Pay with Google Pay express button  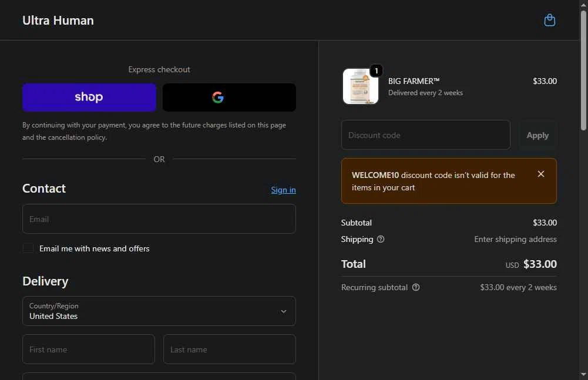(229, 97)
